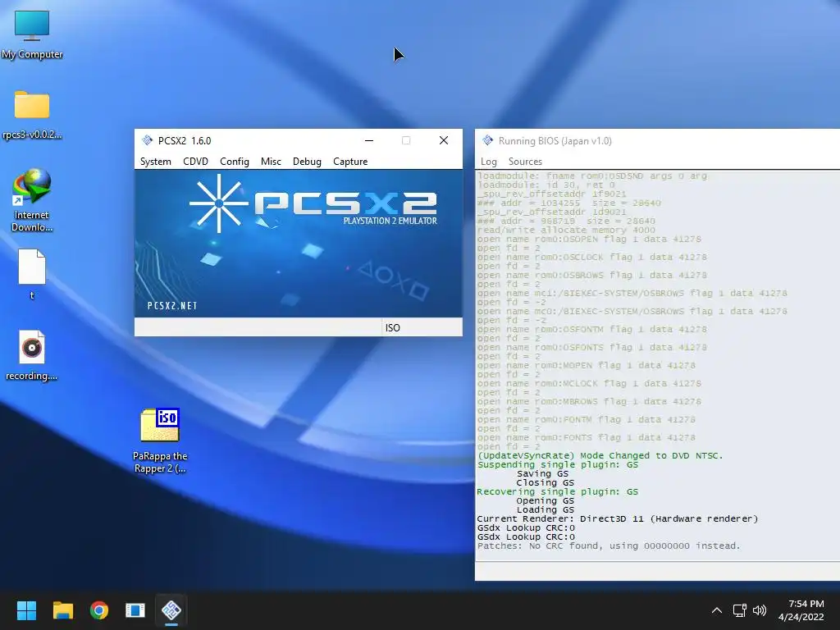Select the recording media file icon
The height and width of the screenshot is (630, 840).
click(x=32, y=354)
